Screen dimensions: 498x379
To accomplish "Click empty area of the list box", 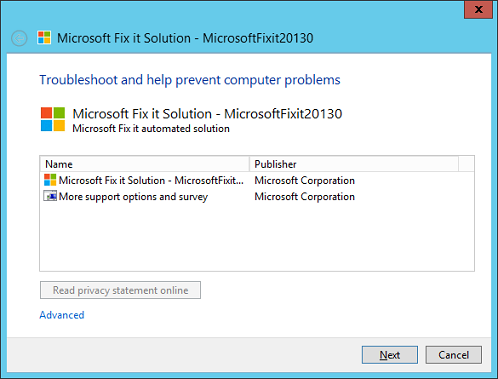I will click(257, 238).
